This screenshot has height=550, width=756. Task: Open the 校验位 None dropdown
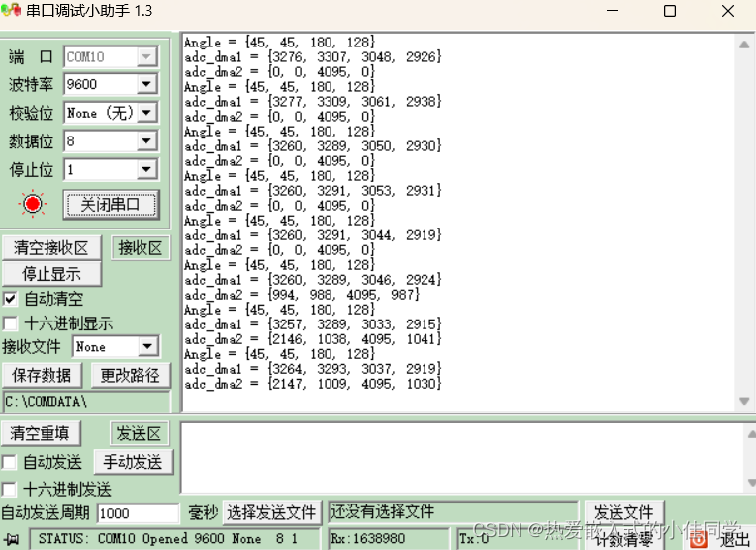(x=146, y=113)
